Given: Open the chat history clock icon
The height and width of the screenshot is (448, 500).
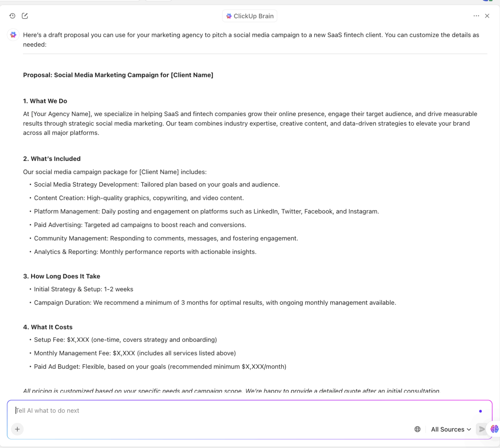Looking at the screenshot, I should click(12, 16).
